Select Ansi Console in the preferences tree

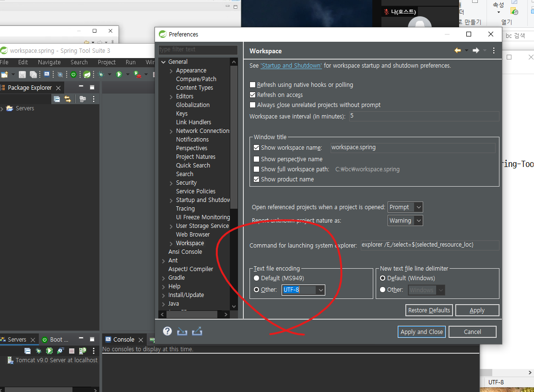coord(185,252)
